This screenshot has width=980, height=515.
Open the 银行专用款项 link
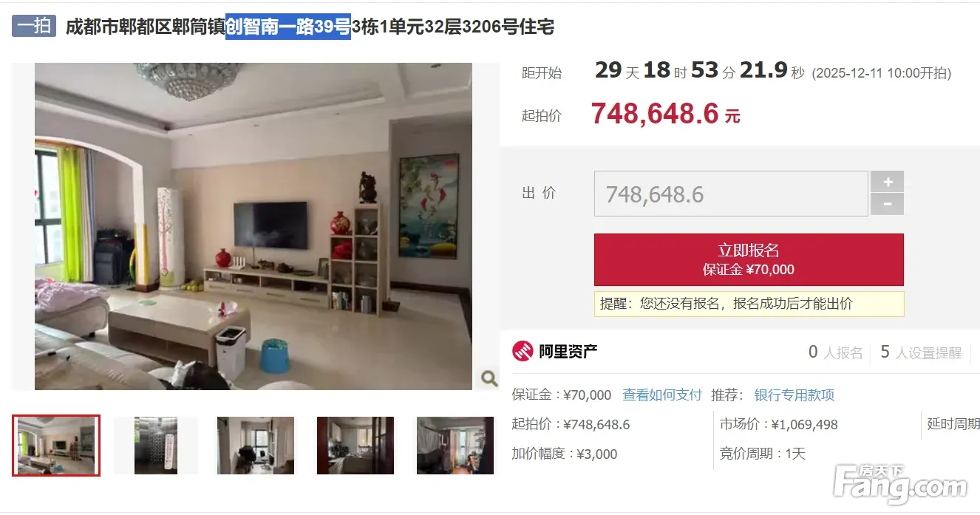click(x=794, y=395)
